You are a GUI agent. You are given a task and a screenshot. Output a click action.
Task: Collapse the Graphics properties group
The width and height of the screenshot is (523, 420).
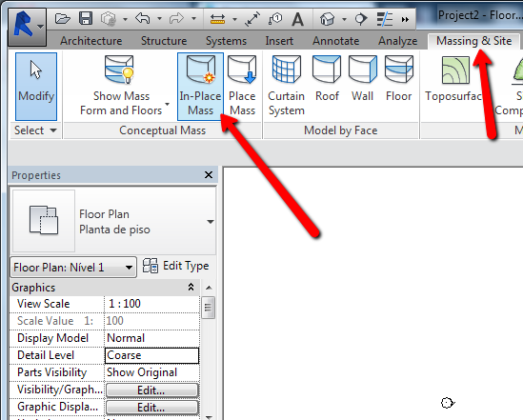[x=191, y=287]
